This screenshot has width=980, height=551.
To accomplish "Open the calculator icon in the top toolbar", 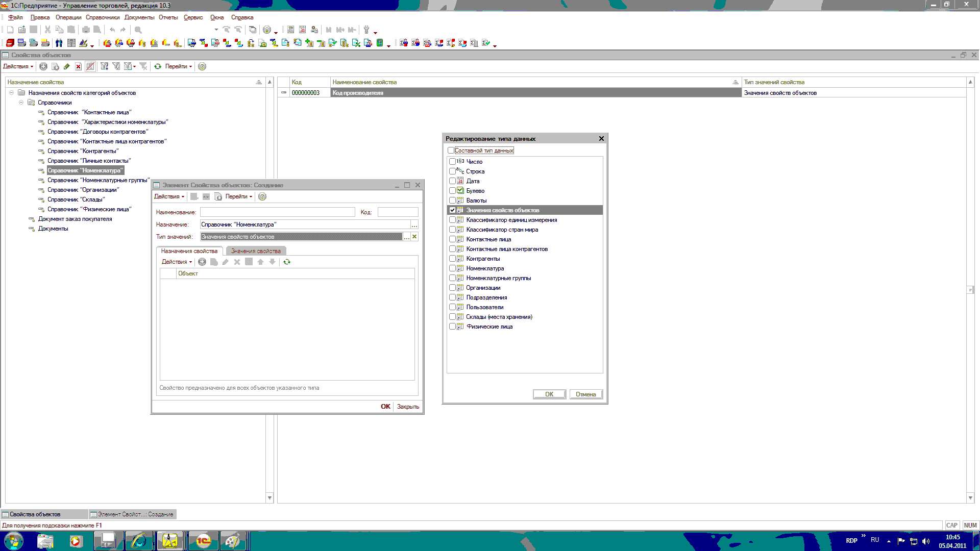I will pyautogui.click(x=290, y=30).
